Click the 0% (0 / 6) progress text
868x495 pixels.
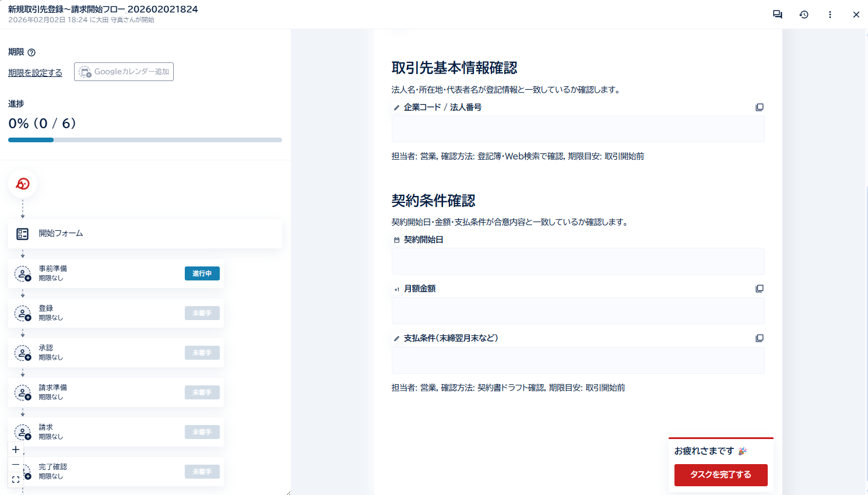(x=42, y=124)
